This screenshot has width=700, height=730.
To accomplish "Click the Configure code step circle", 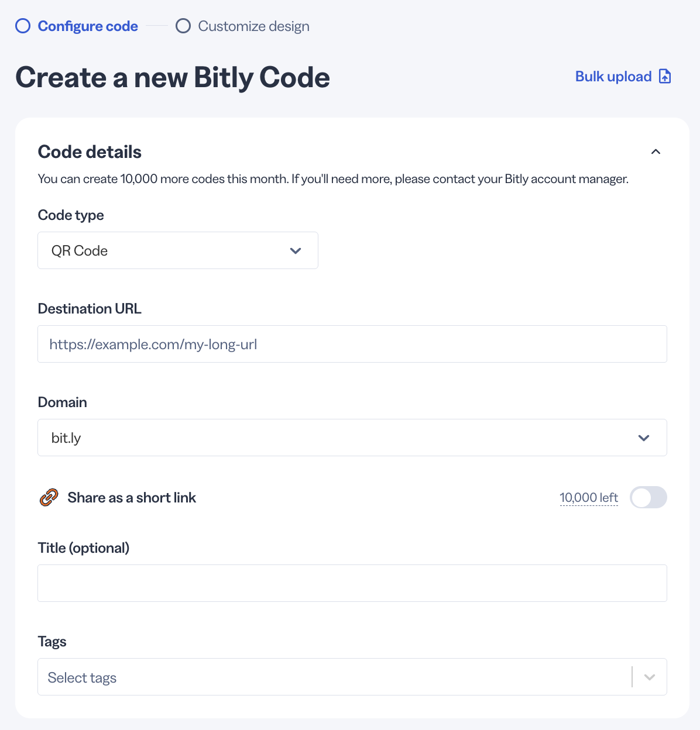I will pyautogui.click(x=23, y=26).
